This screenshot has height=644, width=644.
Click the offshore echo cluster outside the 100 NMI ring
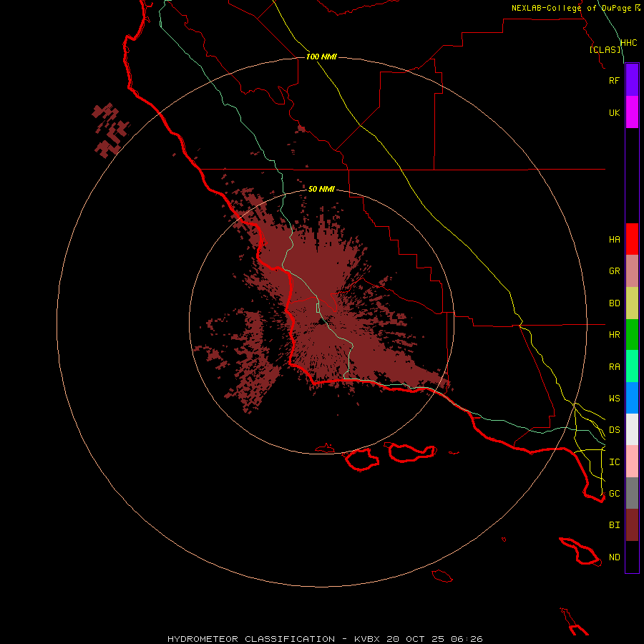pos(110,130)
